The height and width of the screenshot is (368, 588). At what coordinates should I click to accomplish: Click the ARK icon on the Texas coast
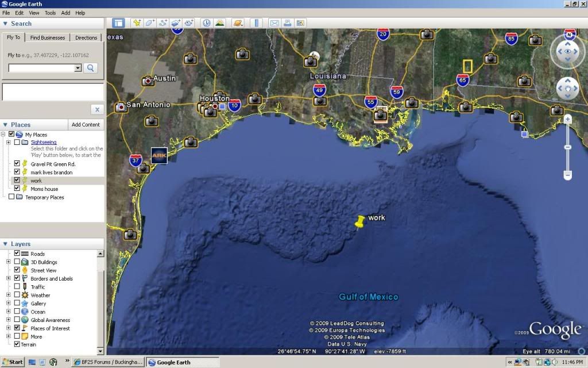tap(159, 155)
